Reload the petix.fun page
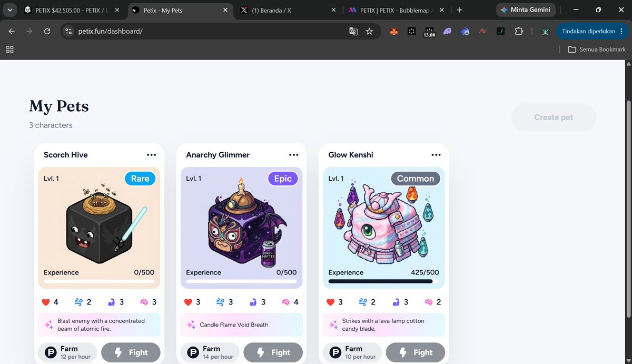This screenshot has height=364, width=632. 47,32
